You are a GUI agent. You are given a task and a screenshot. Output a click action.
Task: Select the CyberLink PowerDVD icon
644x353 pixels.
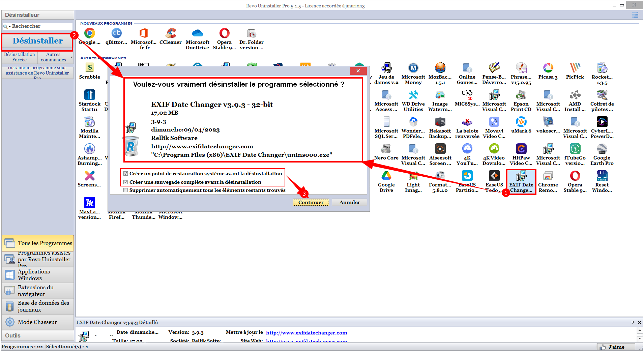[x=602, y=122]
